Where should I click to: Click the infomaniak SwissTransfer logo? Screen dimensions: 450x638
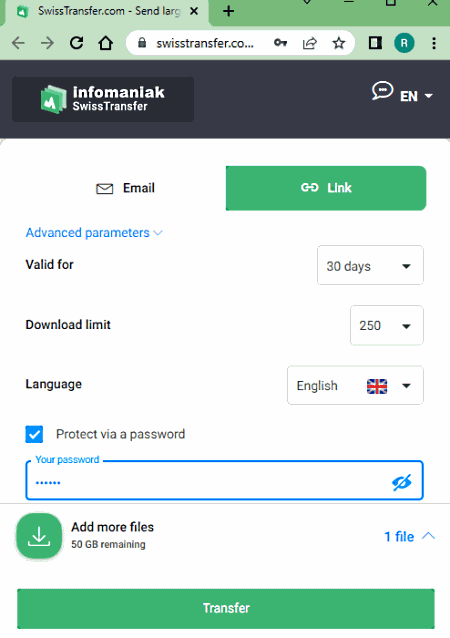103,99
